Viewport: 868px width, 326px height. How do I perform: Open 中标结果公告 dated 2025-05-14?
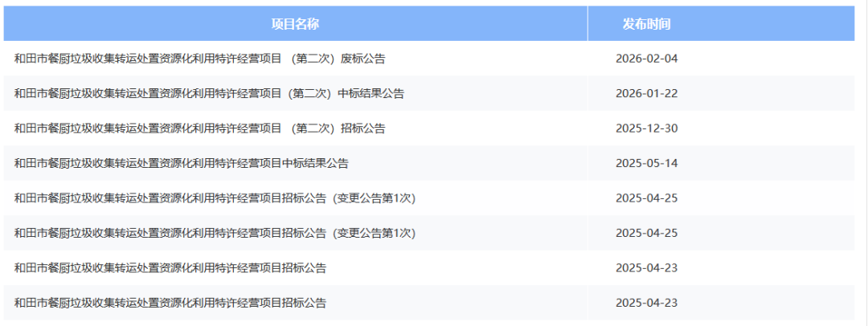point(181,163)
